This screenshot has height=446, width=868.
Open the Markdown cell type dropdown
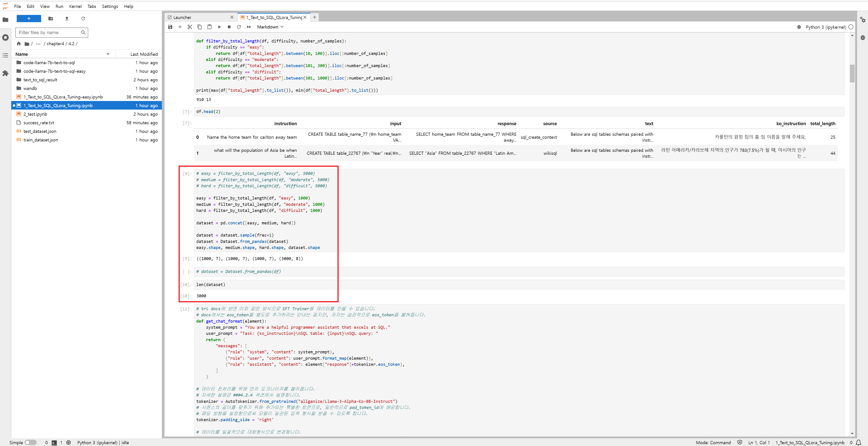270,27
